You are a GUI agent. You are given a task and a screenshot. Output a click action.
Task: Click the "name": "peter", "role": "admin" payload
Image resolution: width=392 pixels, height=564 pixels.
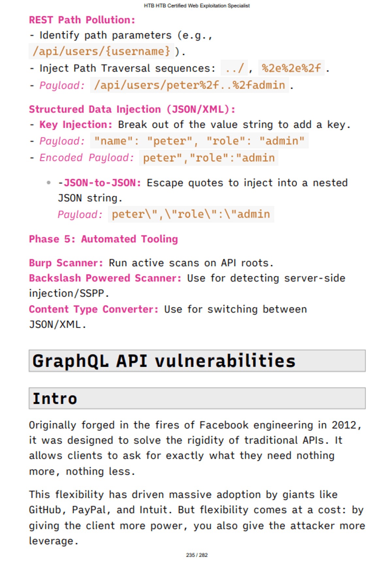point(199,141)
